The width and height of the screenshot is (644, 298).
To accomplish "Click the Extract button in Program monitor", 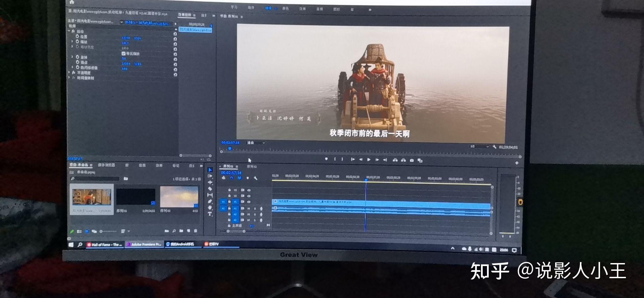I will click(x=404, y=160).
